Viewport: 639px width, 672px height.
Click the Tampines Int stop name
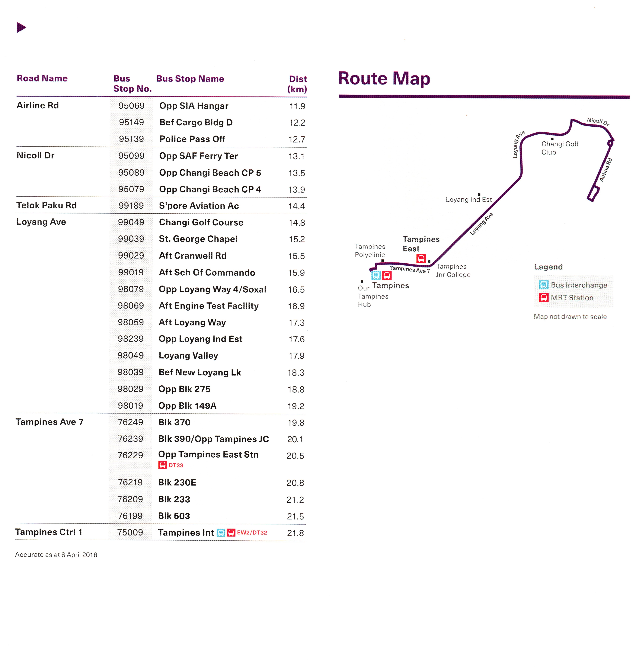(186, 532)
